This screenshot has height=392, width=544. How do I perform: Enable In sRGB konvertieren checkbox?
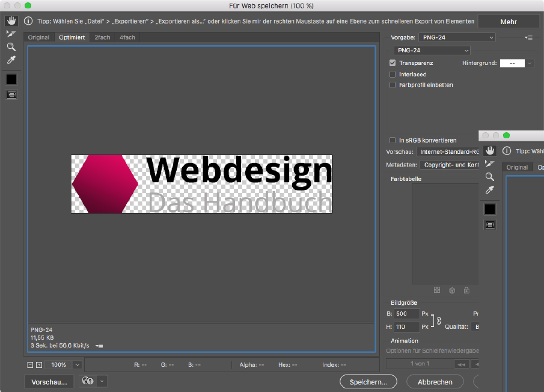click(393, 140)
